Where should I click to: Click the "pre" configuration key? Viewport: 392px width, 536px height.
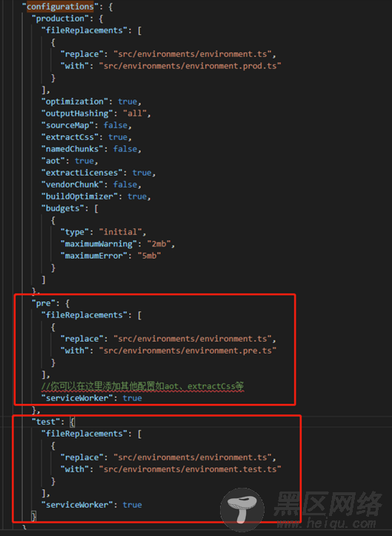pos(43,303)
